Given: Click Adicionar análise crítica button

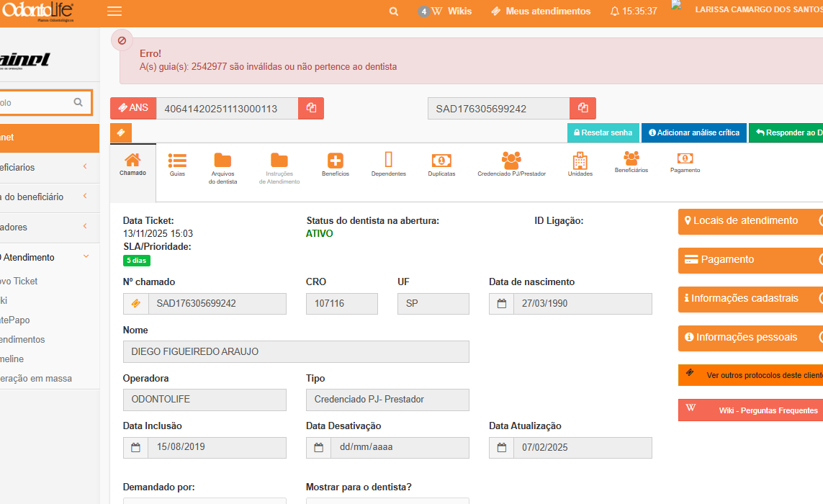Looking at the screenshot, I should (694, 132).
